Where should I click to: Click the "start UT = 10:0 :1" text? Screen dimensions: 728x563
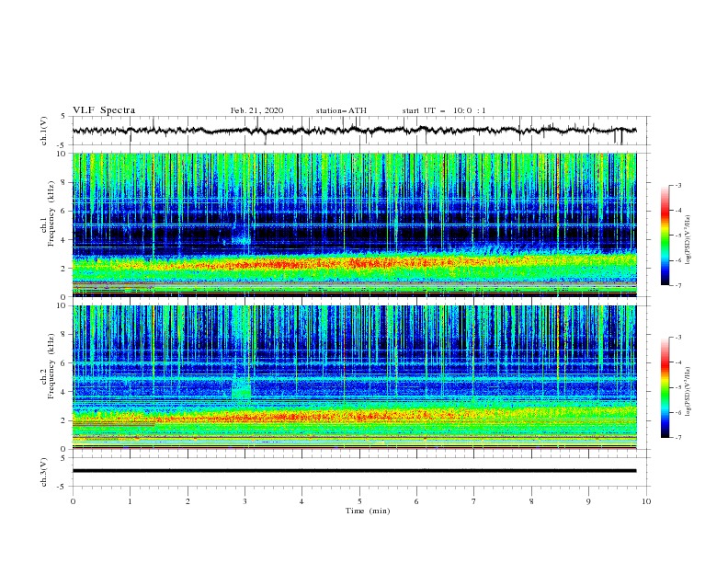(444, 110)
